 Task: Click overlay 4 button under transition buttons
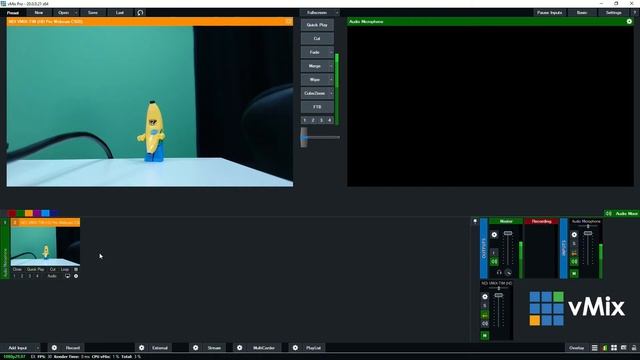tap(329, 120)
